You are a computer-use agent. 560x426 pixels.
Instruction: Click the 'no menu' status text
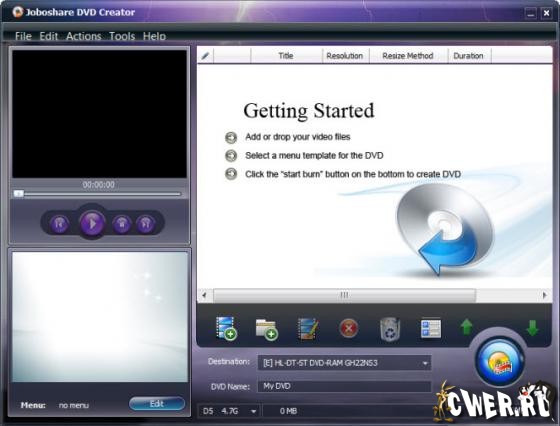click(74, 405)
